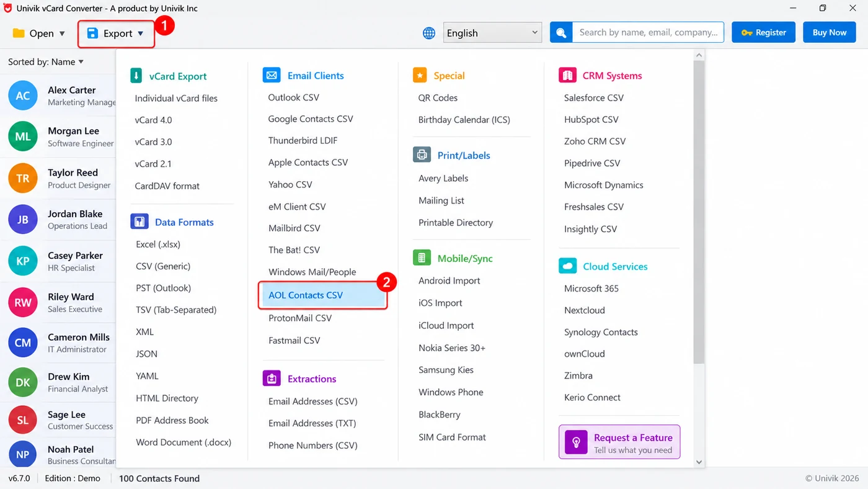868x489 pixels.
Task: Click the blue Export save icon
Action: pyautogui.click(x=92, y=33)
